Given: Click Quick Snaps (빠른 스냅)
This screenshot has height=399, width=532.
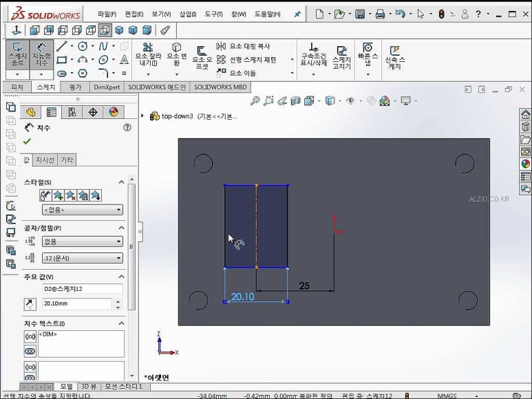Looking at the screenshot, I should (x=368, y=54).
